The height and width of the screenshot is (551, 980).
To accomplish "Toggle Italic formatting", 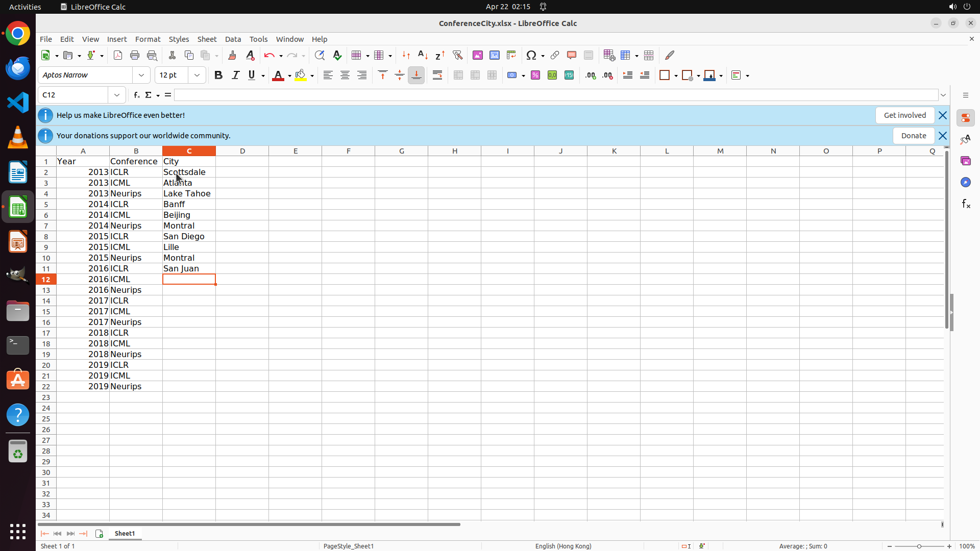I will (235, 75).
